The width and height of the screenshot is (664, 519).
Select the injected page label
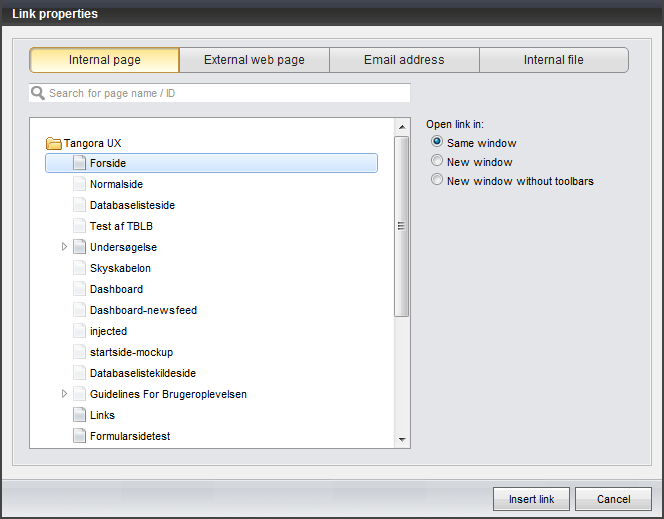pos(108,331)
